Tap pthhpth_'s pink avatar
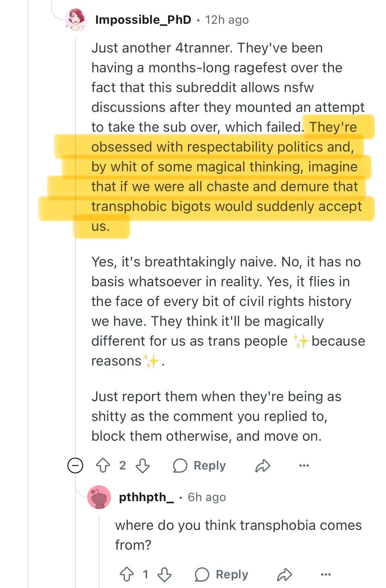Screen dimensions: 386x588 pos(99,497)
